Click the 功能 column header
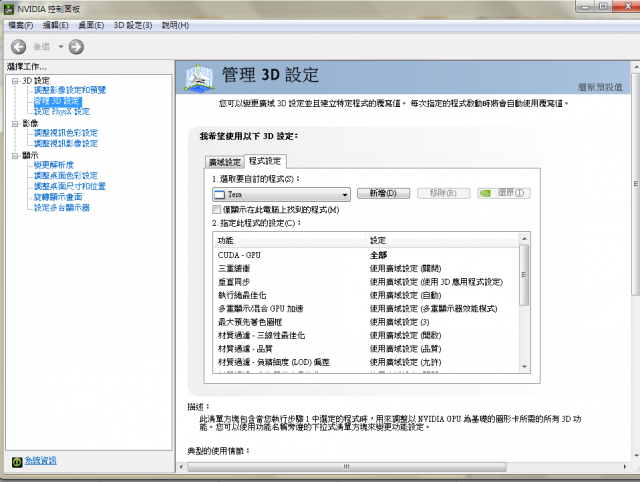Viewport: 640px width, 482px height. [289, 240]
